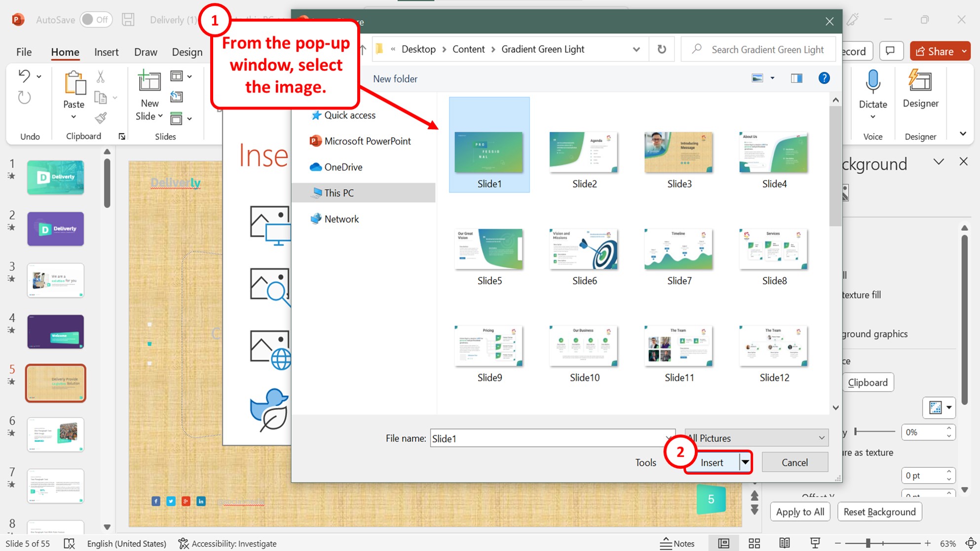Click the Search Gradient Green Light box
The width and height of the screenshot is (980, 551).
point(758,49)
